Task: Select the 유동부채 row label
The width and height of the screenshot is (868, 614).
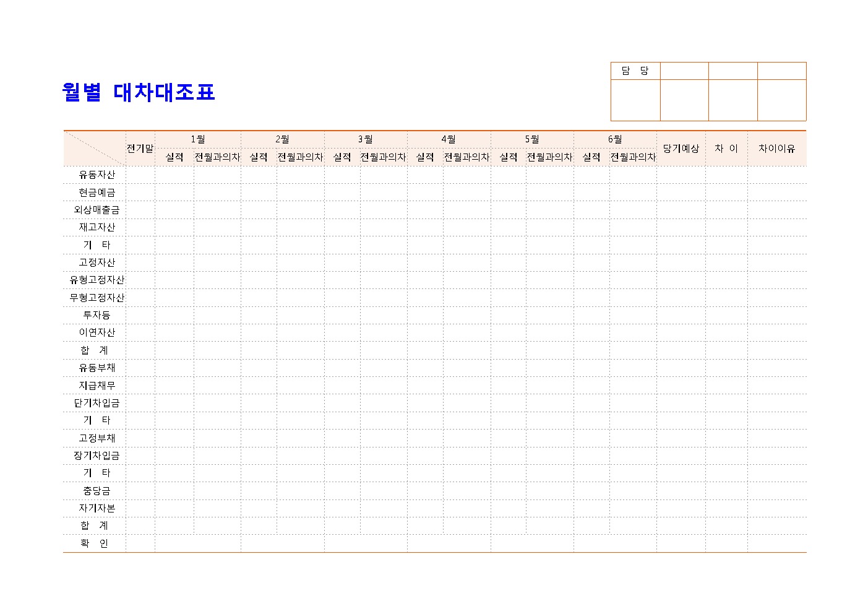Action: [x=97, y=368]
